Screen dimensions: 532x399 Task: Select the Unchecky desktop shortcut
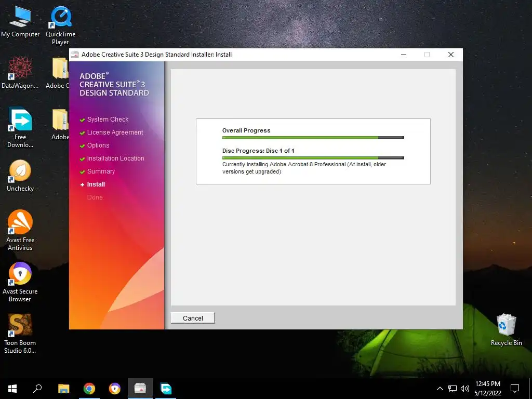coord(20,176)
